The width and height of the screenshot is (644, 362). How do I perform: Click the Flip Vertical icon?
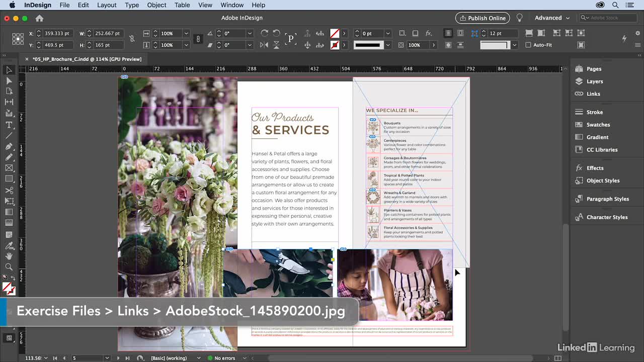(x=276, y=45)
